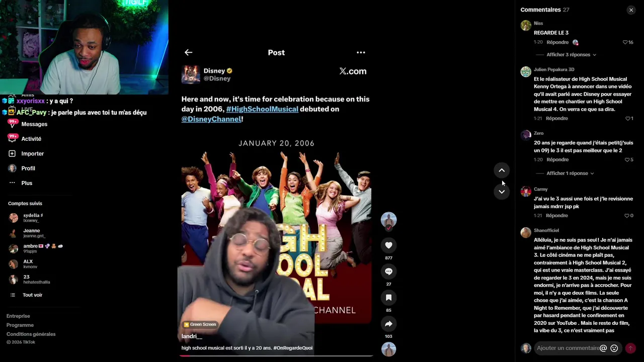Open Messages in the sidebar

coord(34,124)
